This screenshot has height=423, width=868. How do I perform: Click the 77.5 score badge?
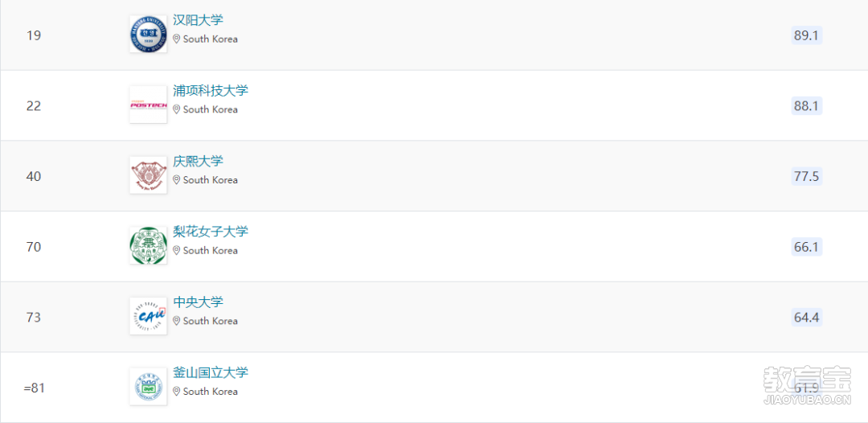(807, 176)
